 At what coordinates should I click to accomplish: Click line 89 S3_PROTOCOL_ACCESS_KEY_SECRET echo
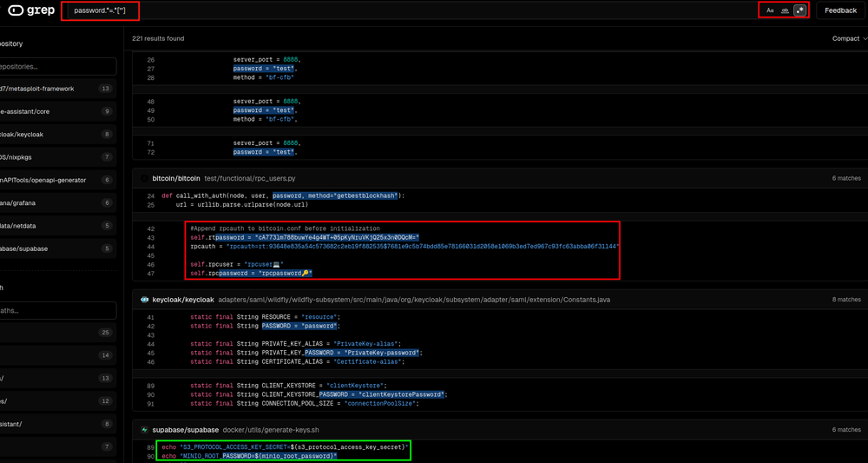286,446
